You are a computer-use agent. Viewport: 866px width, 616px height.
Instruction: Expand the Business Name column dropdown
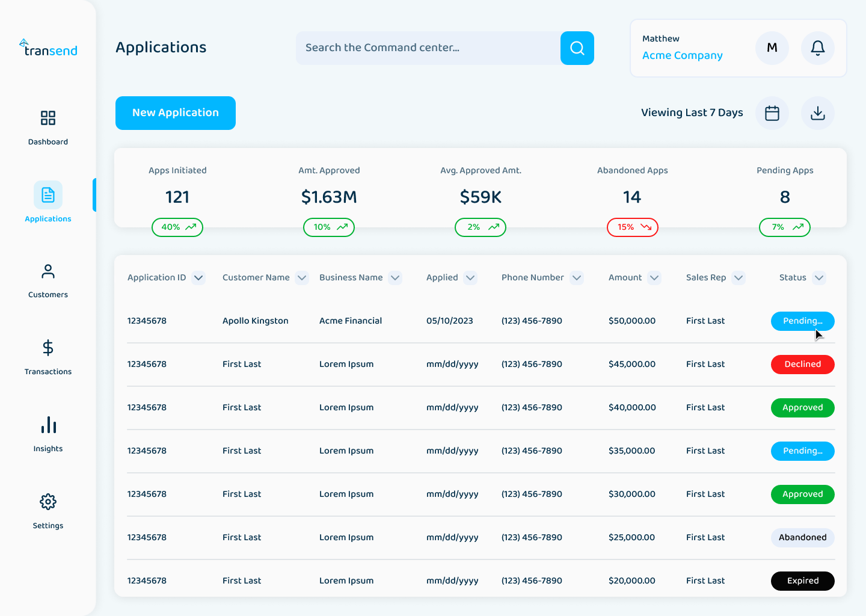coord(395,278)
